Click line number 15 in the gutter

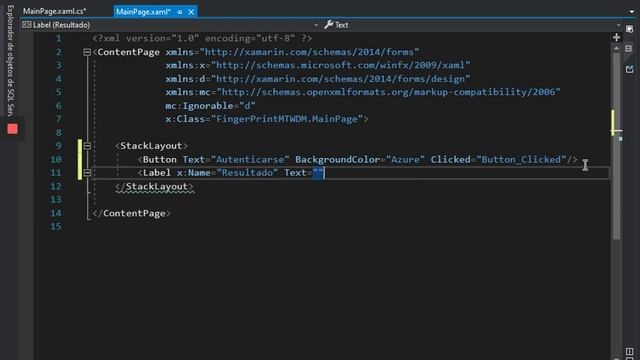point(56,227)
